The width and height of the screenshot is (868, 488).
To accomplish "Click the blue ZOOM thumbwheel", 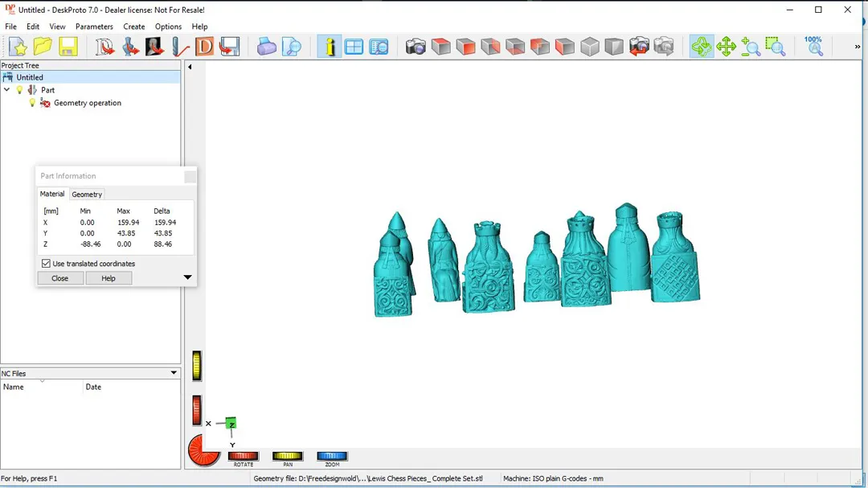I will [x=332, y=457].
